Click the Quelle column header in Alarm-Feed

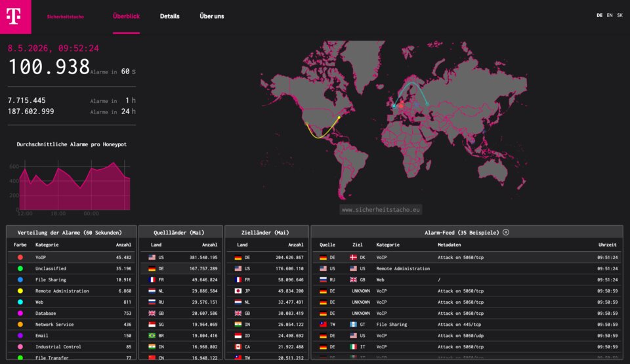(327, 245)
